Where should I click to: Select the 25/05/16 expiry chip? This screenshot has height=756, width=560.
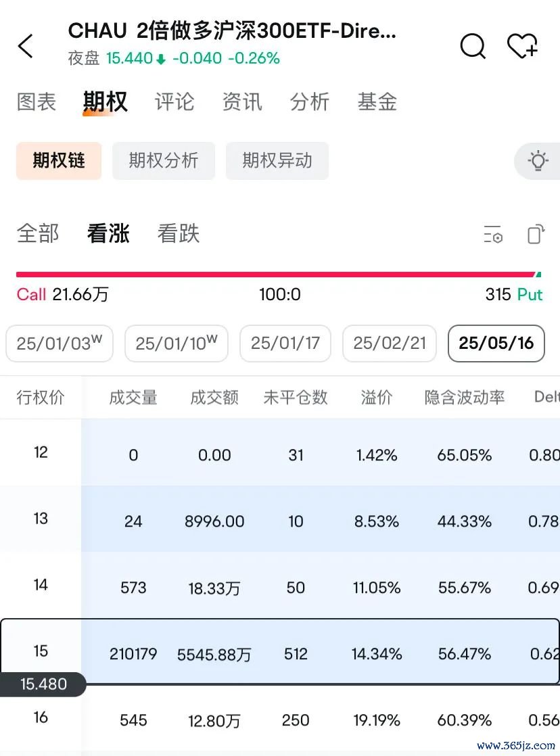tap(496, 344)
